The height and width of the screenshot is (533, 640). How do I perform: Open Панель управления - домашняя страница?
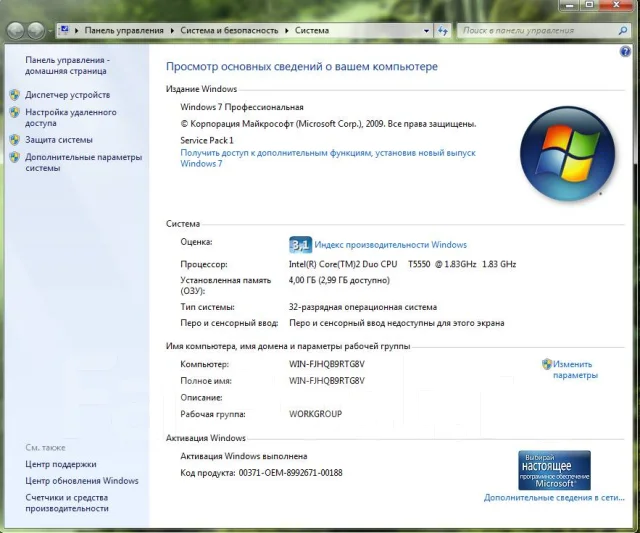[x=67, y=65]
